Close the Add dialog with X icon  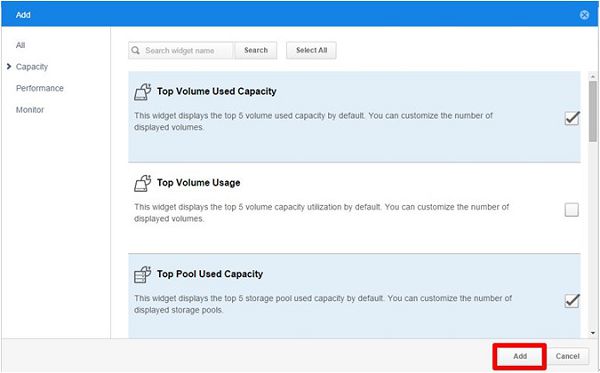coord(584,15)
